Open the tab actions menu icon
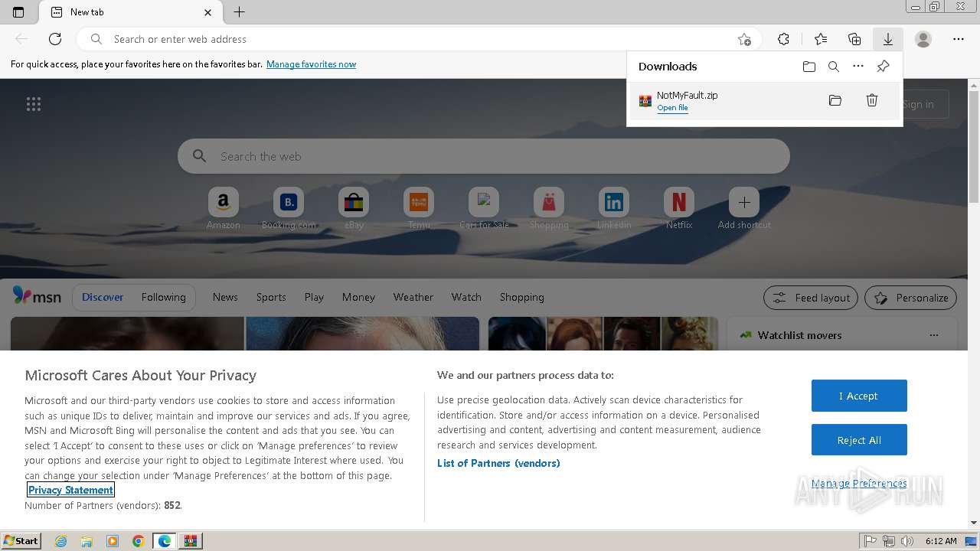 [x=18, y=12]
